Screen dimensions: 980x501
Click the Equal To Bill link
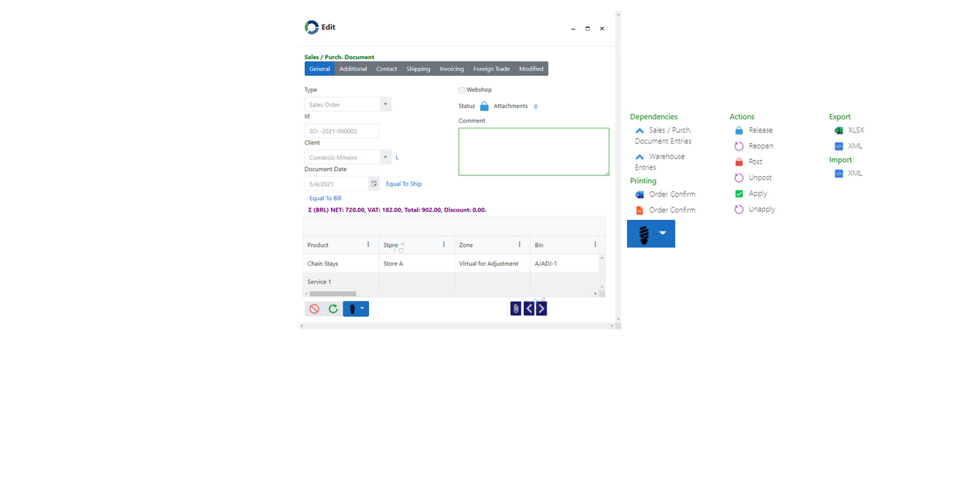[x=325, y=199]
